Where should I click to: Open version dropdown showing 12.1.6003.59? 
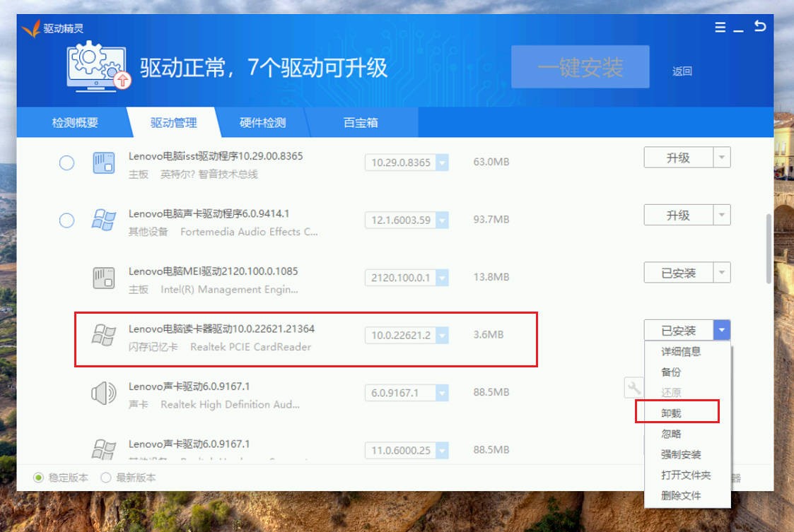click(442, 220)
